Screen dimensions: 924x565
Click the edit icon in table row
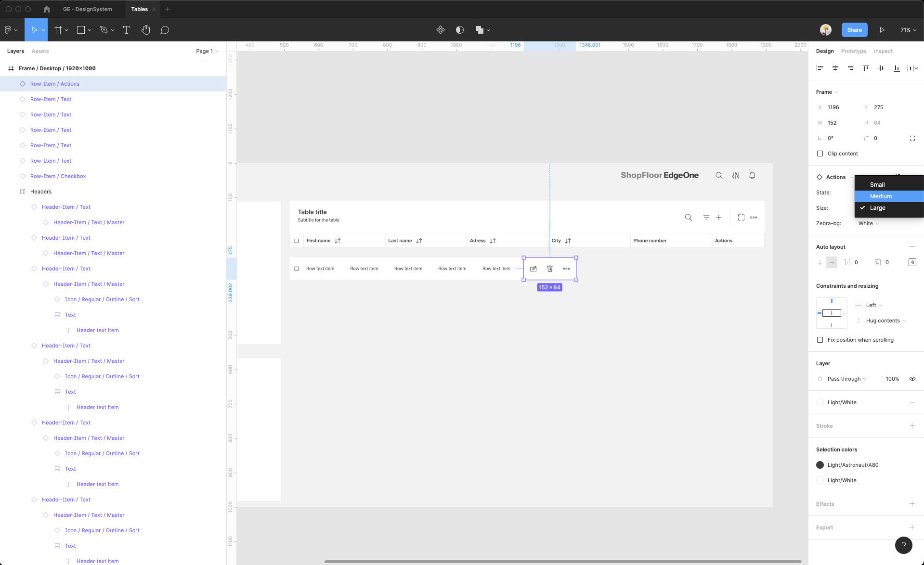point(533,269)
